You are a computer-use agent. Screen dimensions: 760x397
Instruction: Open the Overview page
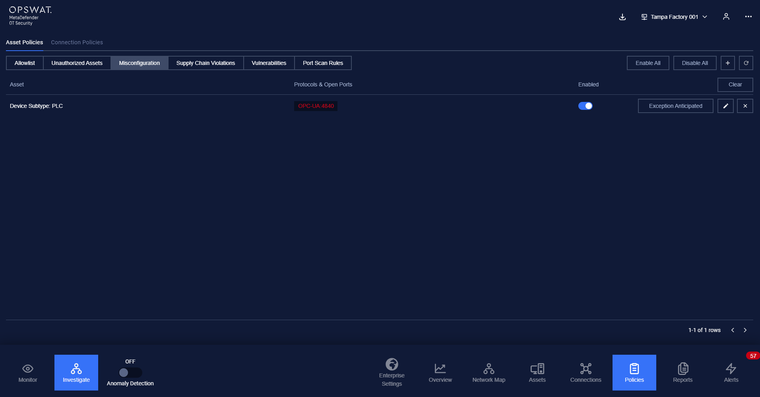[x=440, y=372]
